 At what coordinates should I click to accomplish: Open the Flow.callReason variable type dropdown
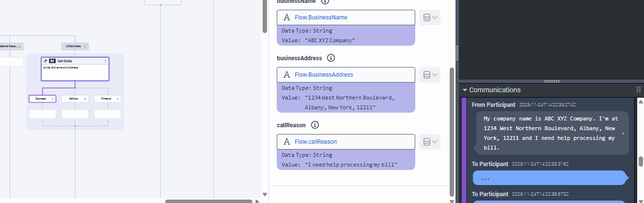point(430,142)
